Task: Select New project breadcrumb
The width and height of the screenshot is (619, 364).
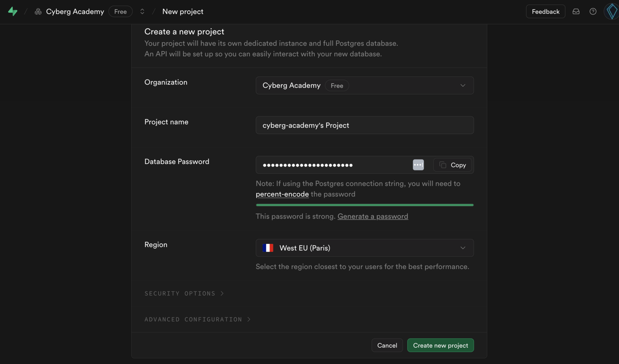Action: point(183,12)
